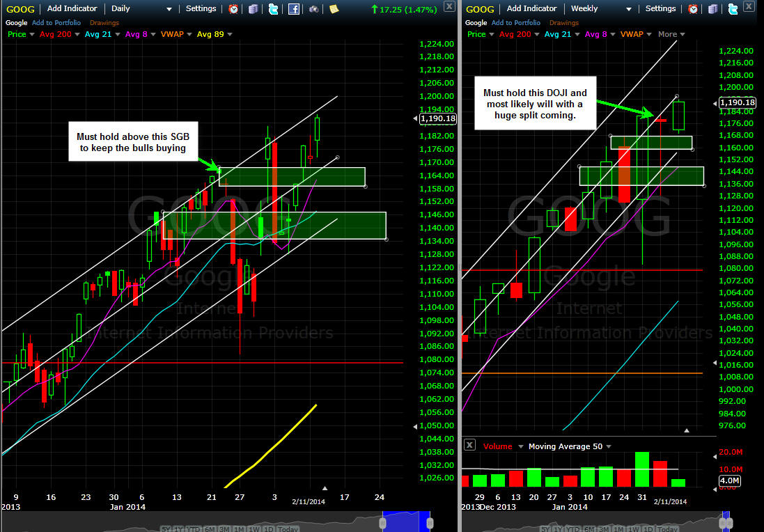Image resolution: width=764 pixels, height=532 pixels.
Task: Share Daily chart via Twitter icon
Action: [x=273, y=9]
